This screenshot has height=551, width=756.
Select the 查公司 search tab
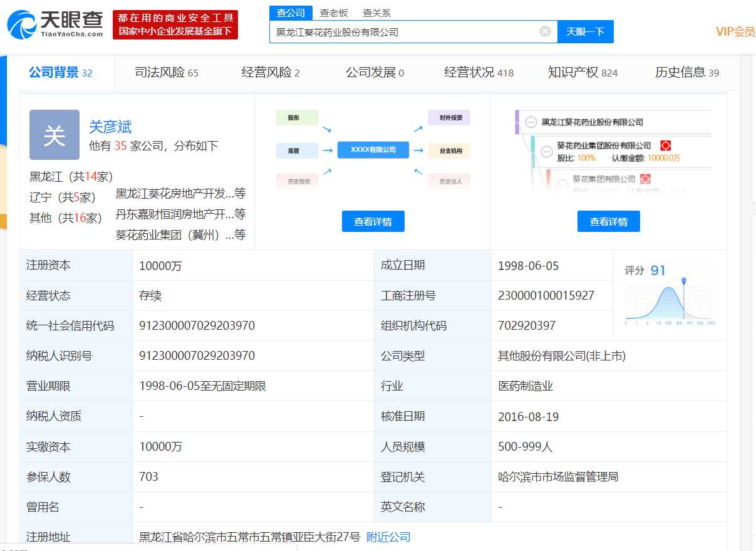[291, 13]
